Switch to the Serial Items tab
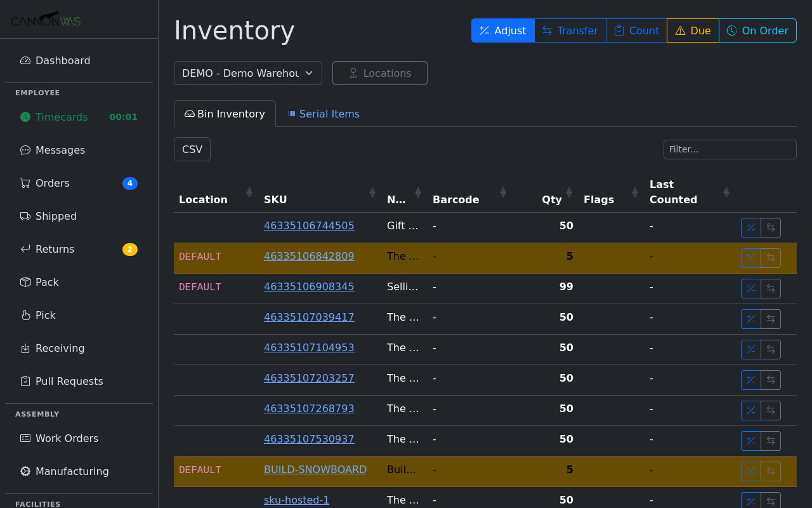 (x=324, y=114)
